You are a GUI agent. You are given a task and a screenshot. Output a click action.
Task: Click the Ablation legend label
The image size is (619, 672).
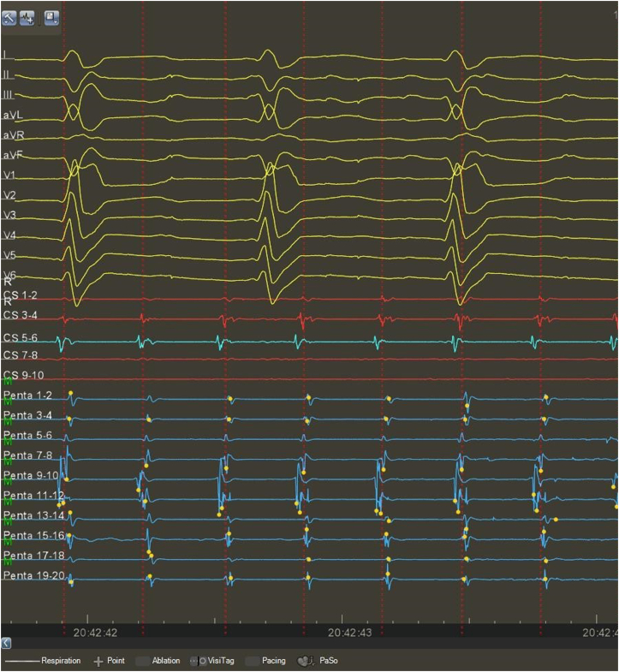[x=166, y=660]
